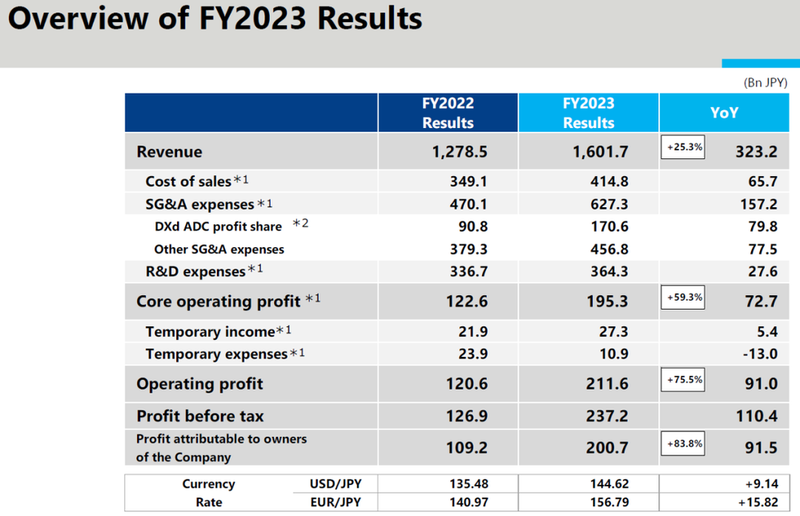Select the +75.5% operating profit badge
This screenshot has width=800, height=516.
(685, 381)
